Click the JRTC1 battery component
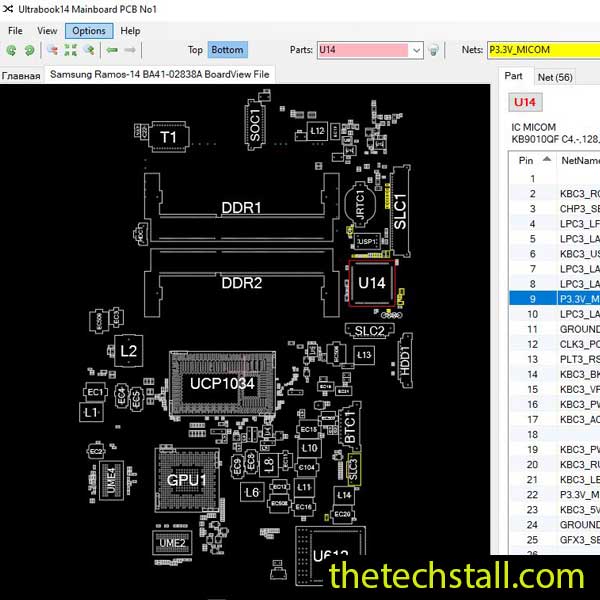Viewport: 600px width, 600px height. click(x=360, y=205)
